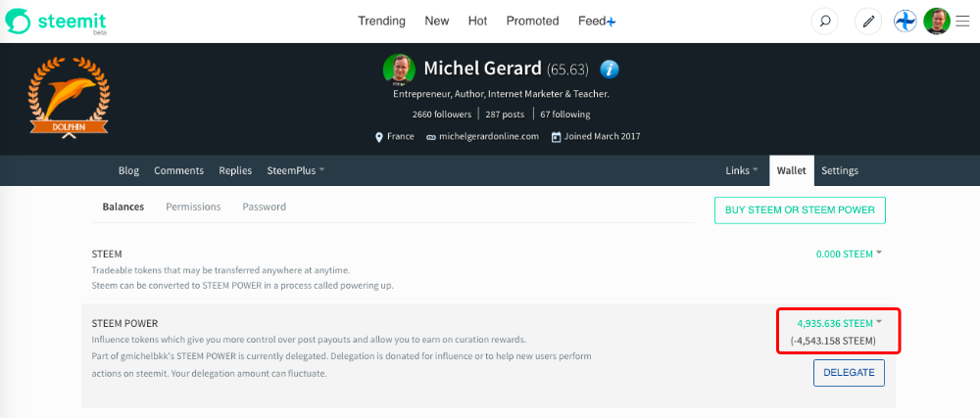Open the Comments tab
The height and width of the screenshot is (418, 980).
178,170
